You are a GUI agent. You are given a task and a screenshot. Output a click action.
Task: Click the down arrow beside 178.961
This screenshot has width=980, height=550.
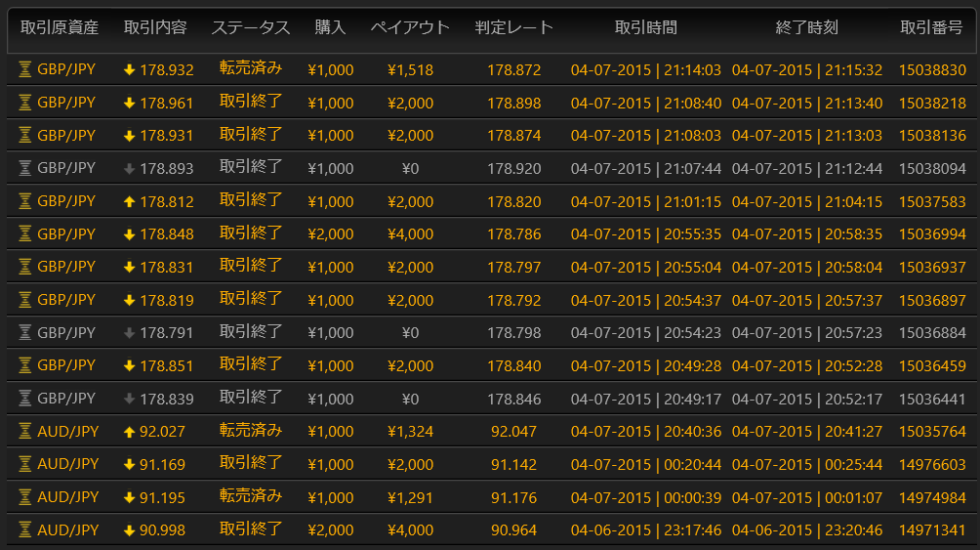[x=129, y=103]
